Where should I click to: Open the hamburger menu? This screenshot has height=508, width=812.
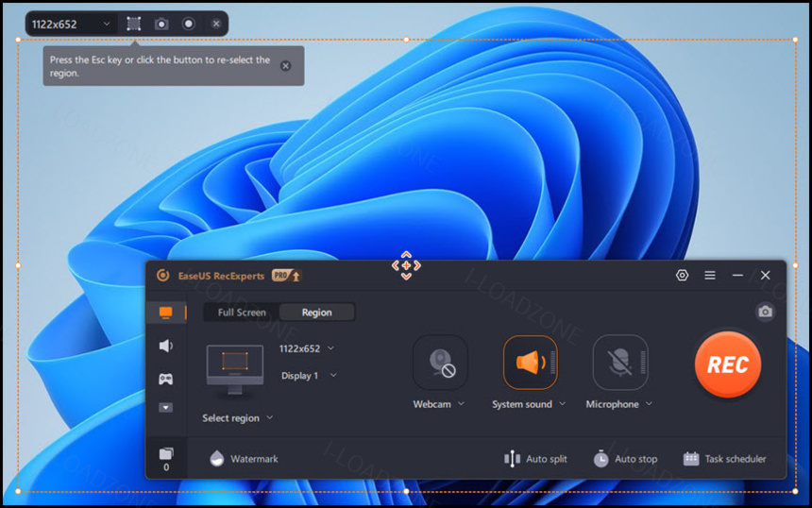pyautogui.click(x=710, y=276)
